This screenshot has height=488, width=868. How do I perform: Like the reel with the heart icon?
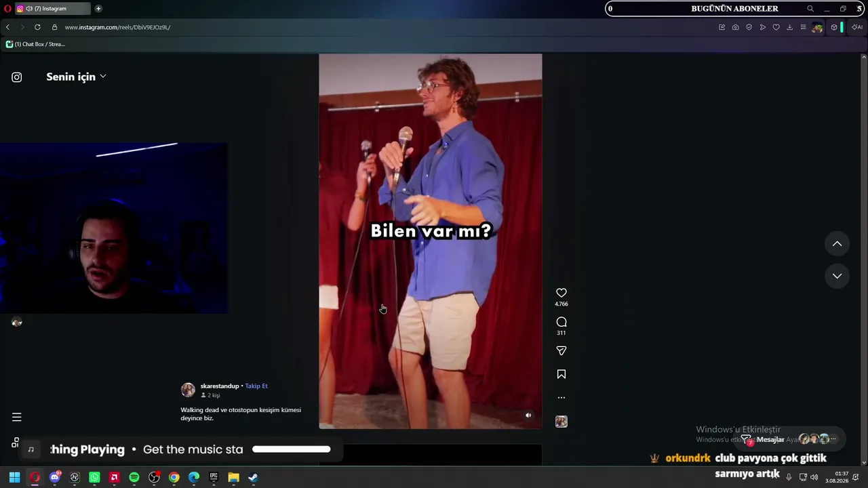pyautogui.click(x=561, y=293)
